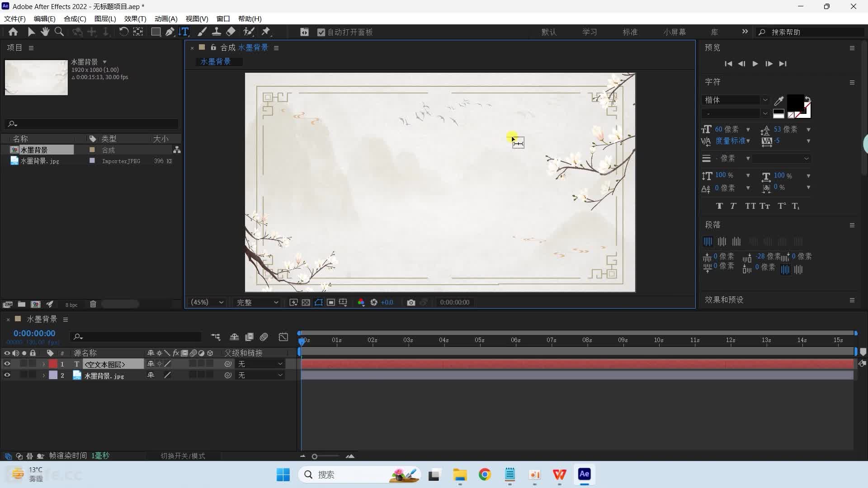Screen dimensions: 868x488
Task: Select the Eraser tool
Action: coord(231,32)
